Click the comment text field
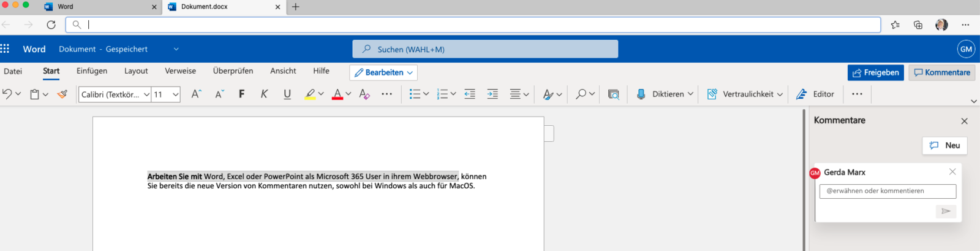980x251 pixels. 888,191
